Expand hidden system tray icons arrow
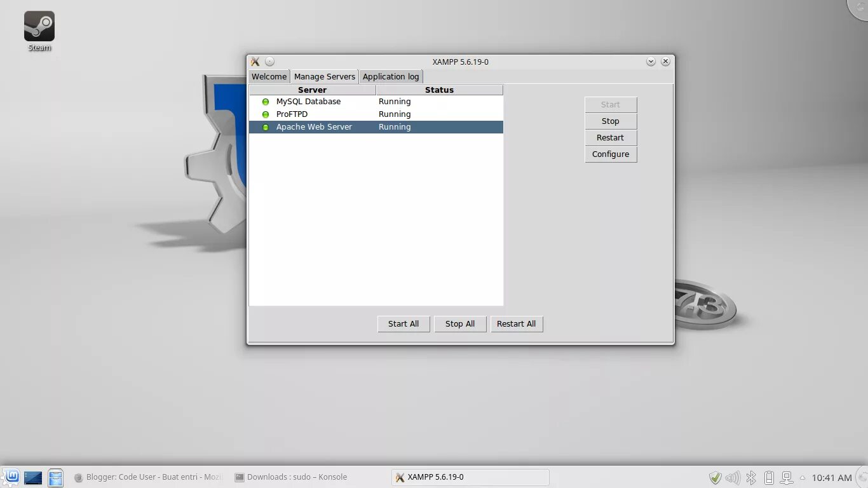 click(802, 477)
